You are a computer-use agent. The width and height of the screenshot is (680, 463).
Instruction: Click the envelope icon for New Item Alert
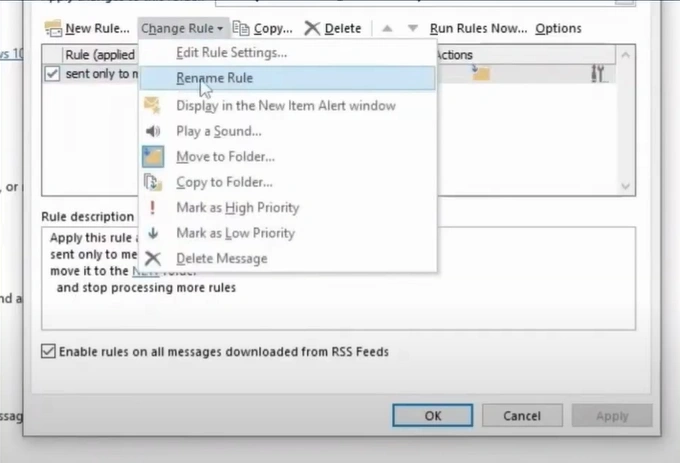click(x=152, y=105)
